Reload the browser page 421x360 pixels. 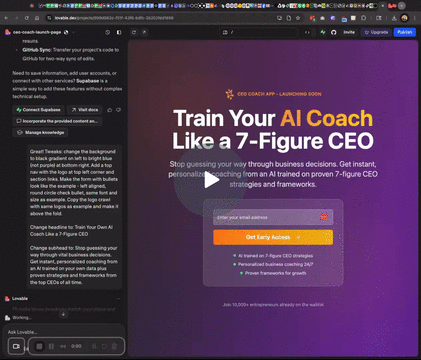click(27, 18)
